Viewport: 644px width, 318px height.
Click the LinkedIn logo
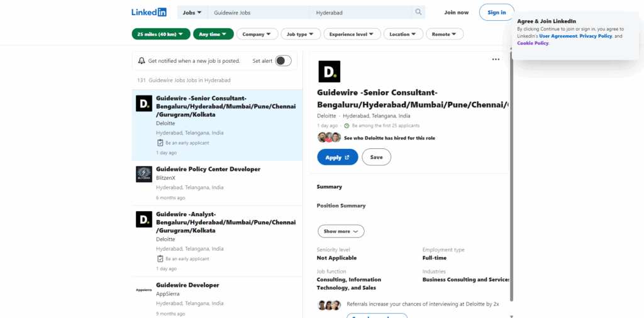coord(149,13)
